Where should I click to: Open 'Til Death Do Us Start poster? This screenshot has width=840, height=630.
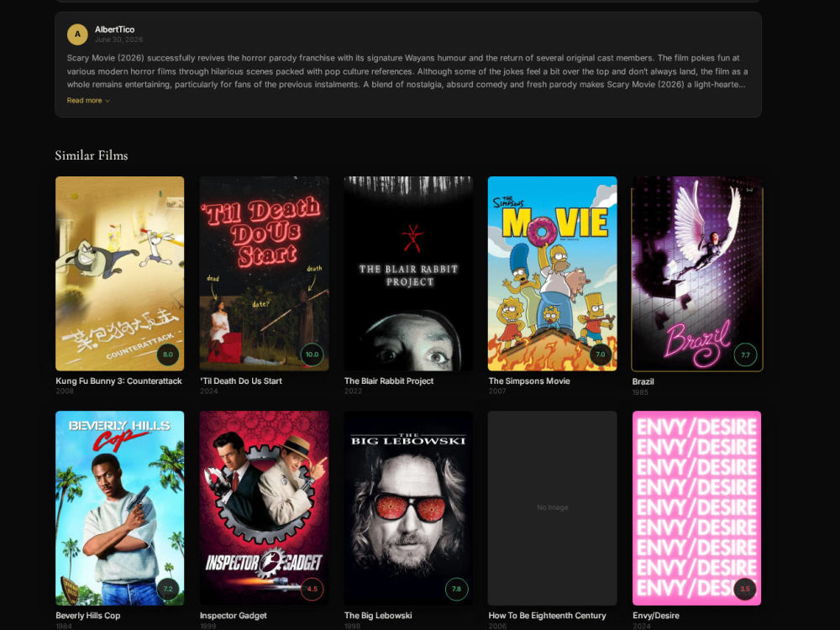coord(264,274)
